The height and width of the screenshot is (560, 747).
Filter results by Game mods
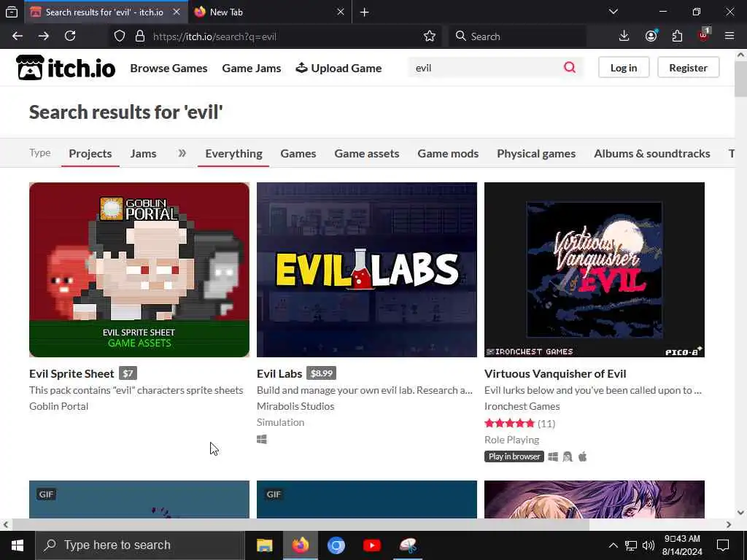[448, 153]
